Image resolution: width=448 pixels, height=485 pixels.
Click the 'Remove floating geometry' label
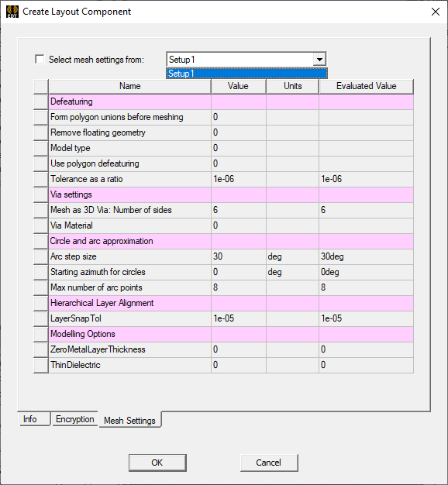coord(98,132)
